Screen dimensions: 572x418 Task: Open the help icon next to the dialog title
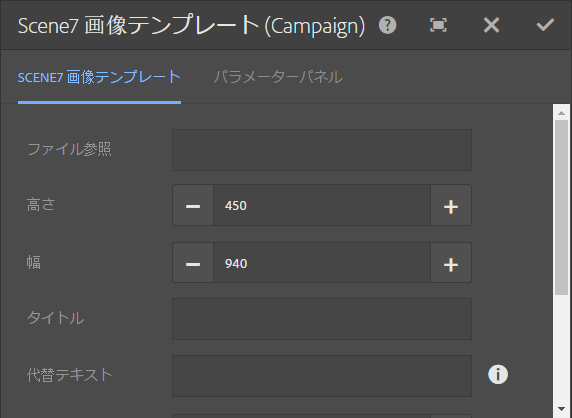click(387, 26)
